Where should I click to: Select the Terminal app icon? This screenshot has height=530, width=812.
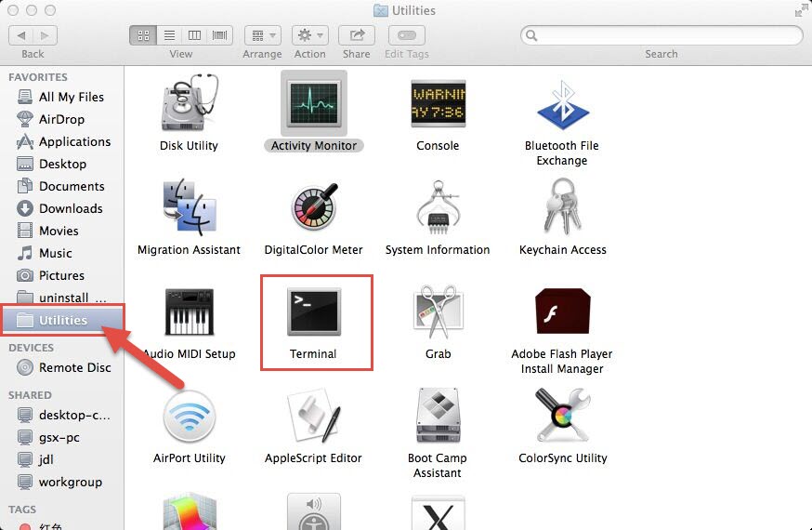[314, 311]
